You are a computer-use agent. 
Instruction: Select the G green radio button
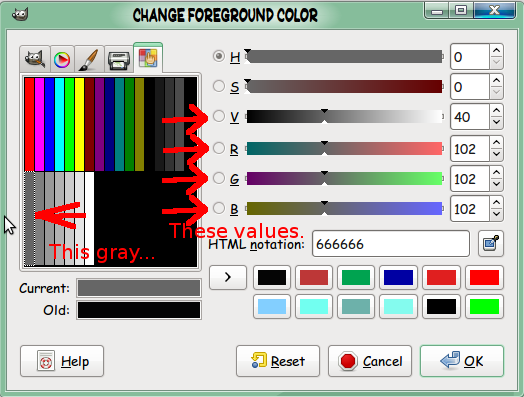pyautogui.click(x=219, y=178)
